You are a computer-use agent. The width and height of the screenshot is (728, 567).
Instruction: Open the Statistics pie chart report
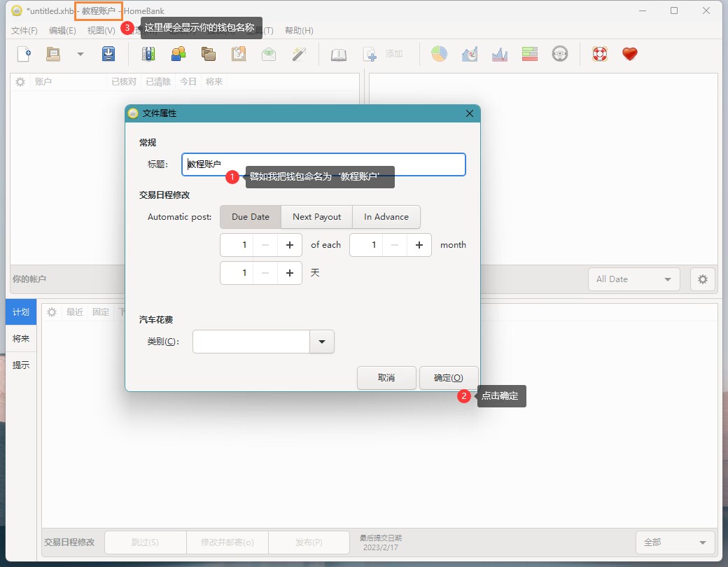439,54
